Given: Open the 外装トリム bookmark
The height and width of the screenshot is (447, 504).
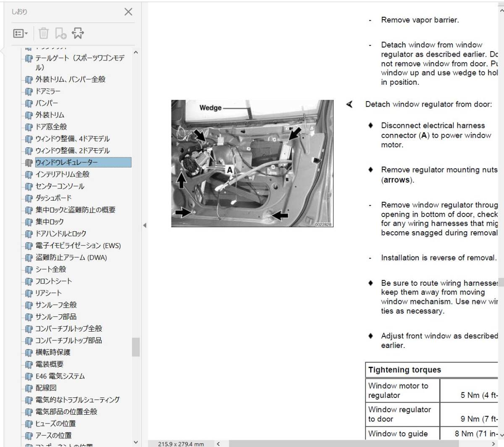Looking at the screenshot, I should click(50, 115).
